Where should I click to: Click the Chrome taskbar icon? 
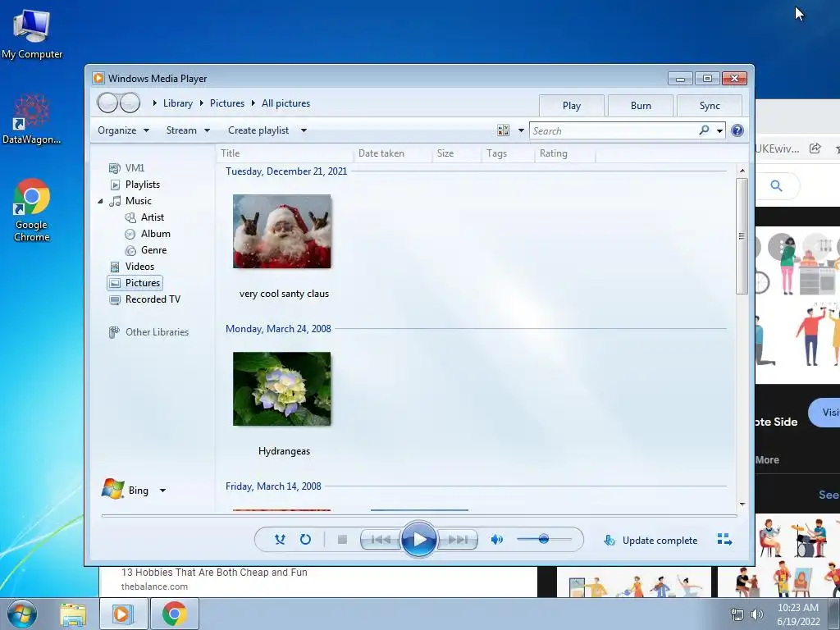click(174, 614)
